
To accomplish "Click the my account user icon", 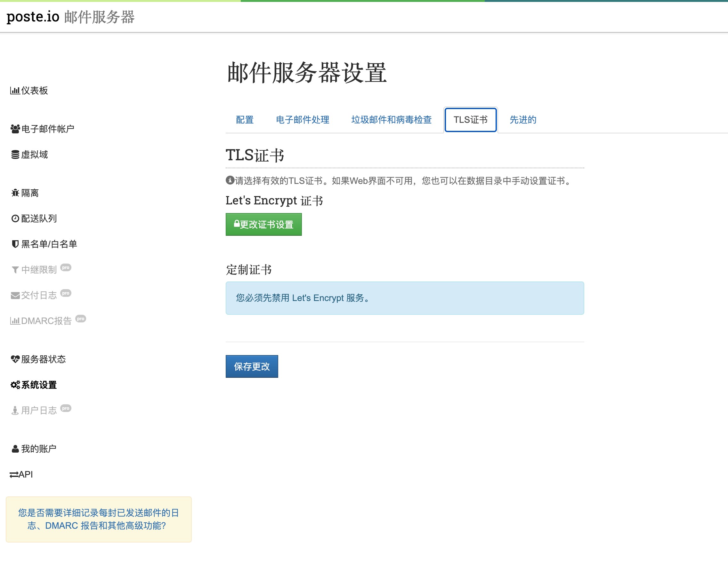I will click(15, 449).
